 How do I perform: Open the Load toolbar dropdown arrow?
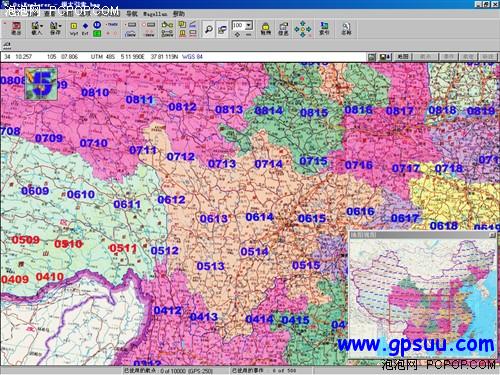pos(42,26)
